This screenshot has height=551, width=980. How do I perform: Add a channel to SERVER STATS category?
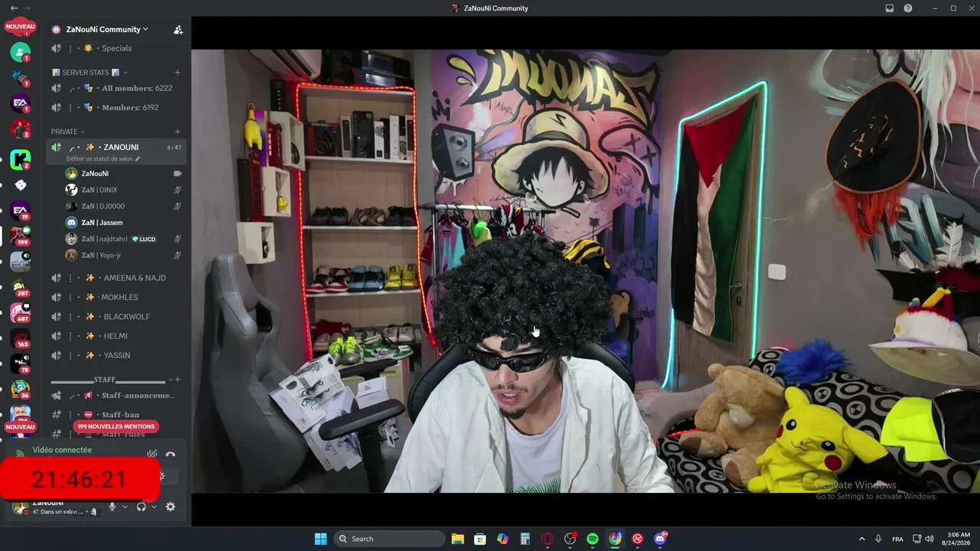(x=178, y=73)
